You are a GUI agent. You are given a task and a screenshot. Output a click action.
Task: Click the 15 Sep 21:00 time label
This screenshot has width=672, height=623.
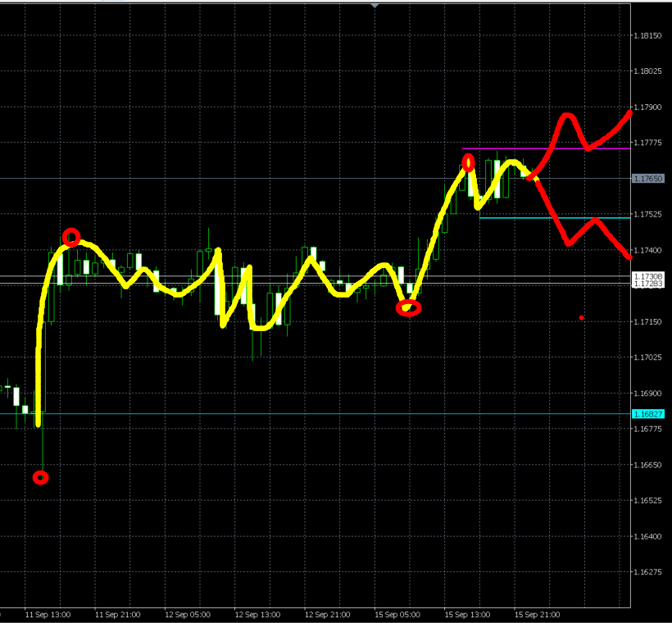537,615
